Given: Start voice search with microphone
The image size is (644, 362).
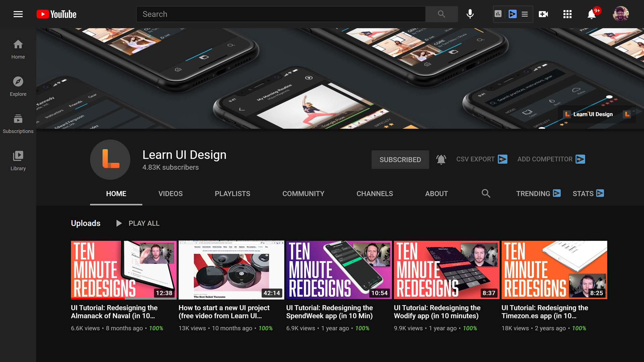Looking at the screenshot, I should [x=470, y=14].
